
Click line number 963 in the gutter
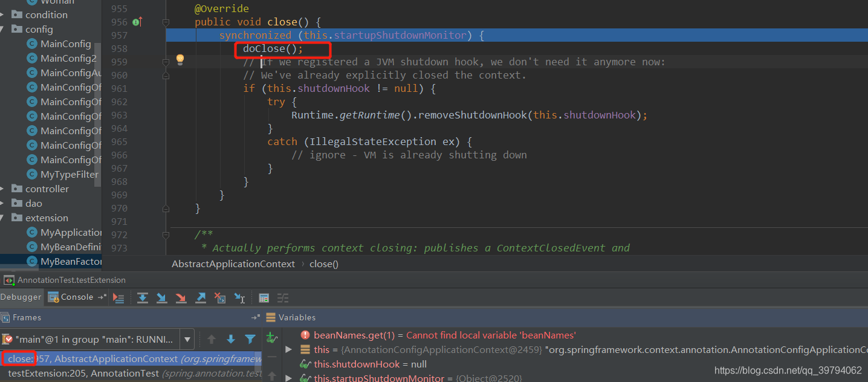point(119,115)
